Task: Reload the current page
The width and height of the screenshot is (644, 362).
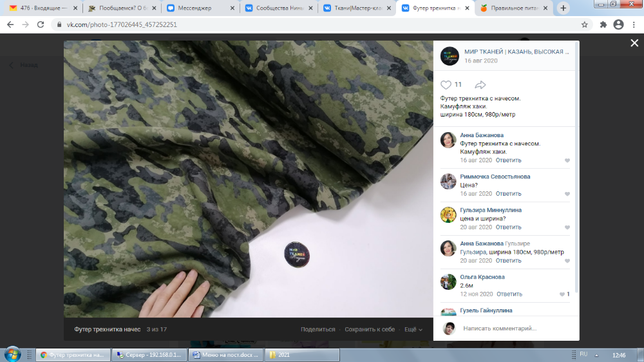Action: [x=41, y=24]
